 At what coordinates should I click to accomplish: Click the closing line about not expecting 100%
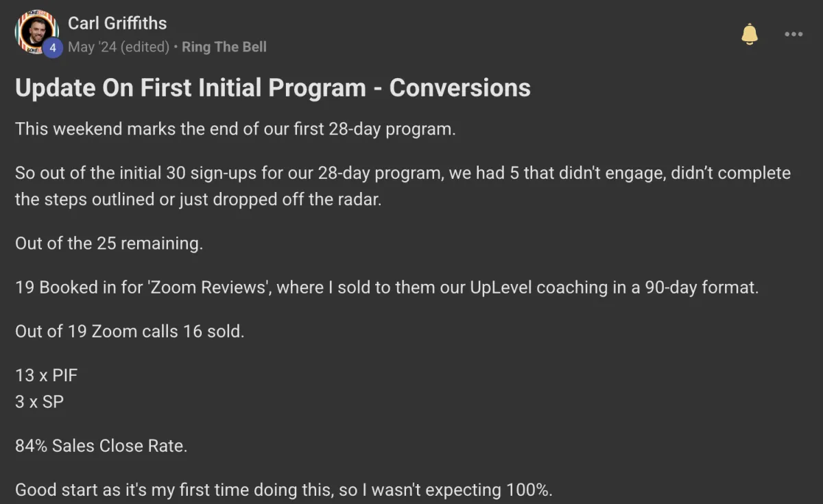tap(284, 490)
